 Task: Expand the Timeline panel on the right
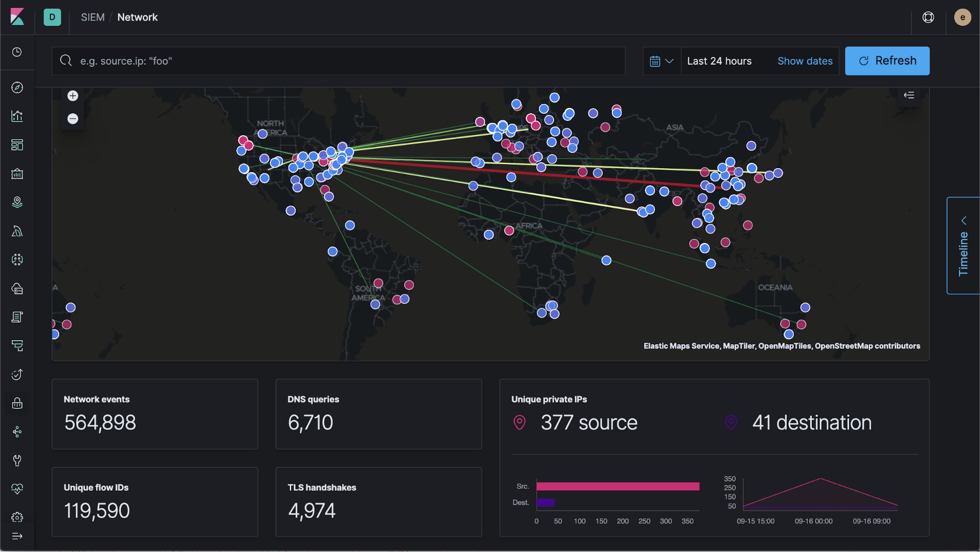962,246
